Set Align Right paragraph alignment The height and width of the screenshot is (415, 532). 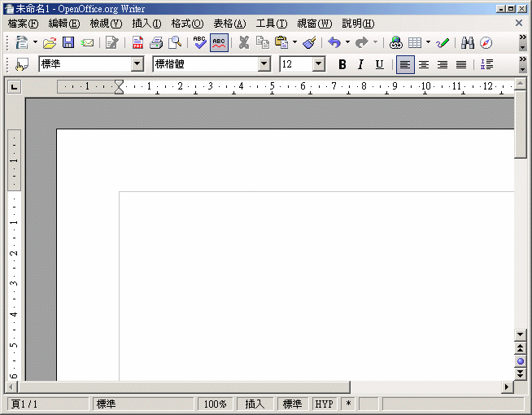(442, 64)
